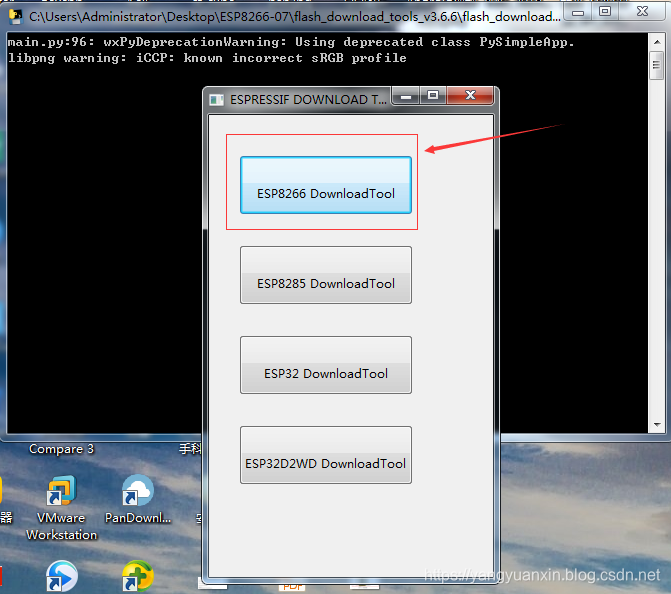Click the wxPyDeprecationWarning console line
The image size is (671, 594).
point(291,42)
